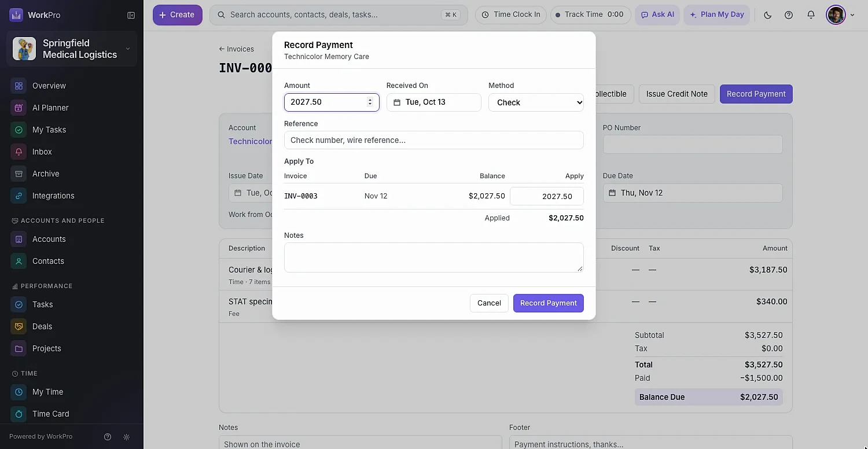The width and height of the screenshot is (868, 449).
Task: Click the My Tasks checkmark icon
Action: 19,130
